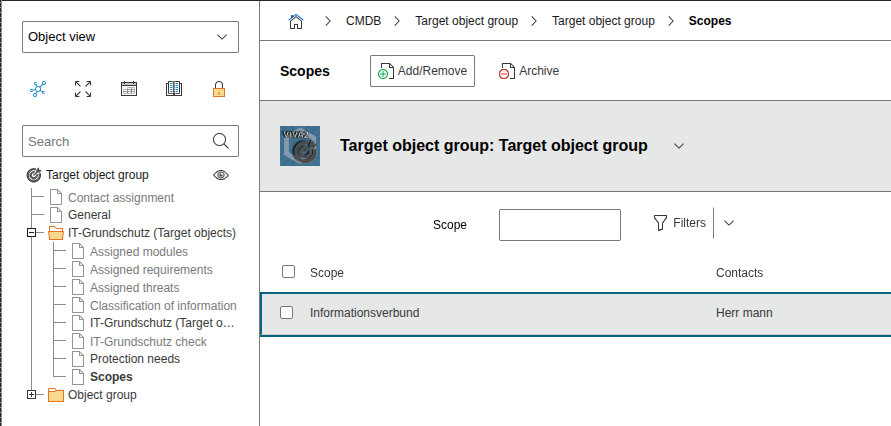891x426 pixels.
Task: Select Target object group tree root
Action: 97,175
